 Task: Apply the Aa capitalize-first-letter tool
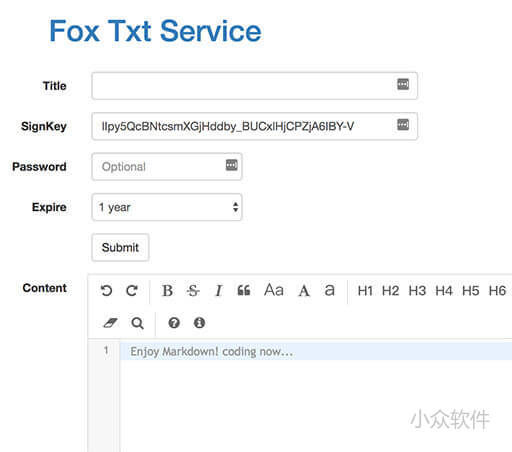[x=274, y=290]
